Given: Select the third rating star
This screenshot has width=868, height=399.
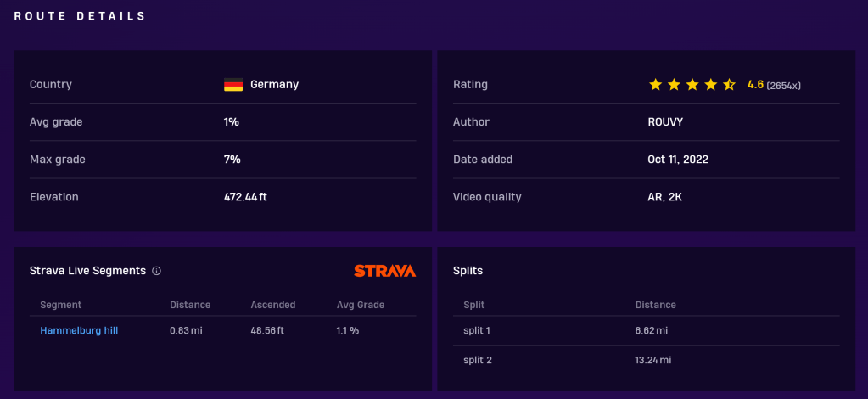Looking at the screenshot, I should [692, 85].
